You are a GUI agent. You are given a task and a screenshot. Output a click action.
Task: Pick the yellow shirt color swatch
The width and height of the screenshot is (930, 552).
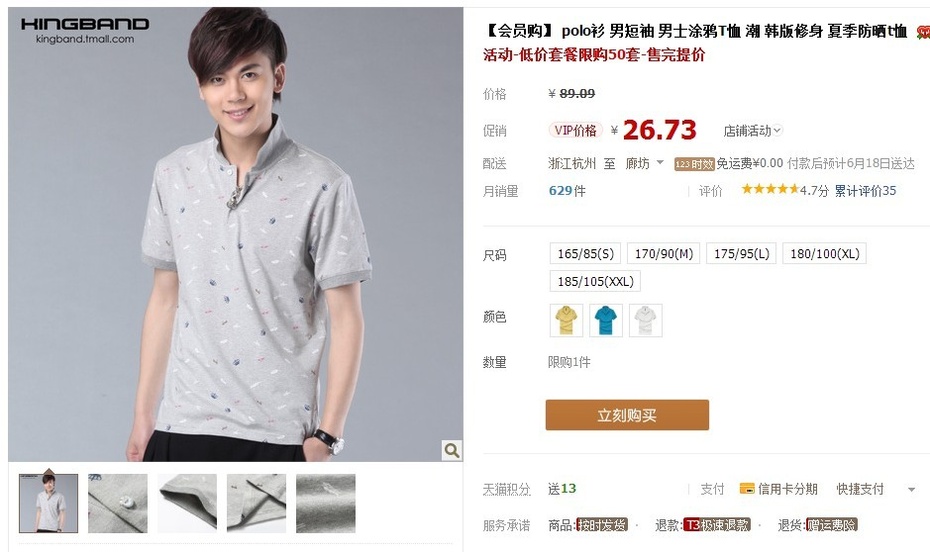[x=566, y=320]
